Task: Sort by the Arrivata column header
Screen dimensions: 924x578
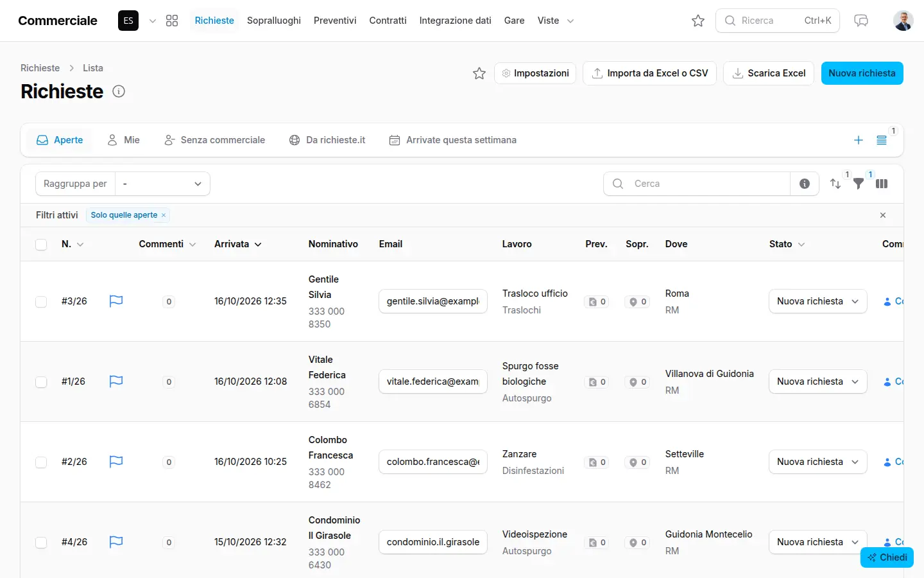Action: pos(238,244)
